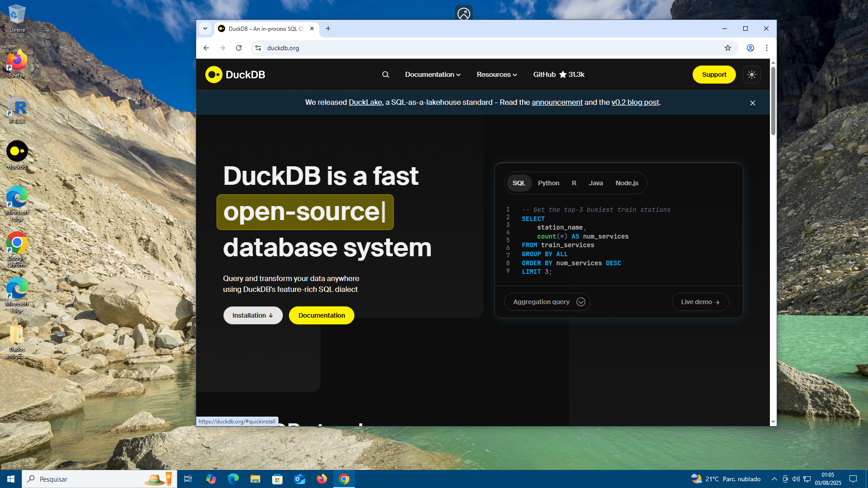Expand the Documentation dropdown menu
868x488 pixels.
point(432,75)
